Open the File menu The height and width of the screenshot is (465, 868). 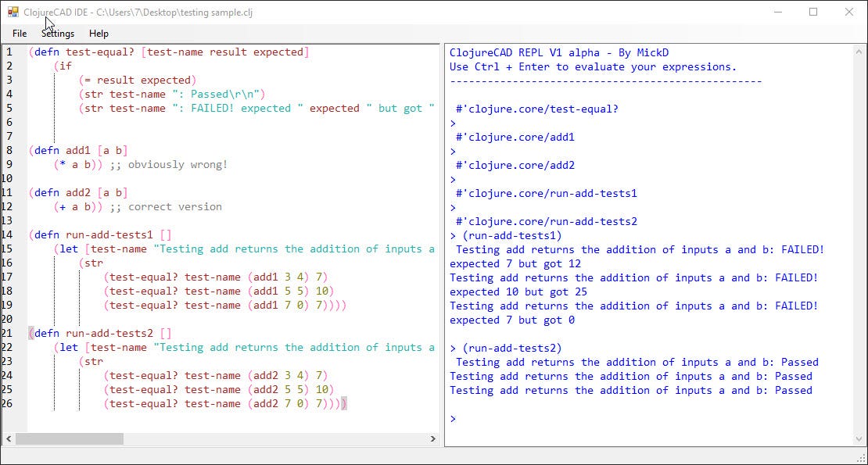[18, 34]
